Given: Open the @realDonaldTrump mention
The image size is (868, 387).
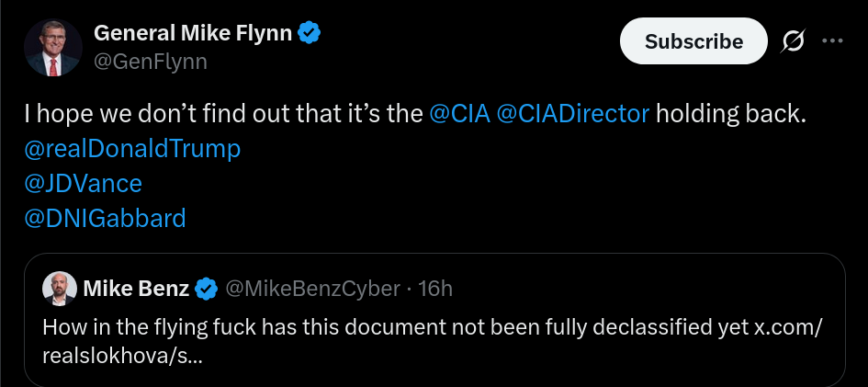Looking at the screenshot, I should [x=132, y=149].
